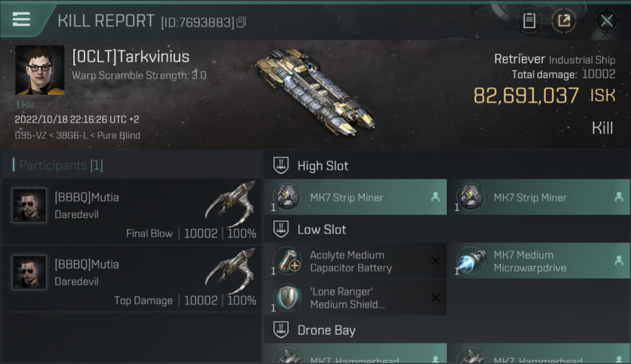
Task: Copy the kill report ID
Action: click(241, 22)
